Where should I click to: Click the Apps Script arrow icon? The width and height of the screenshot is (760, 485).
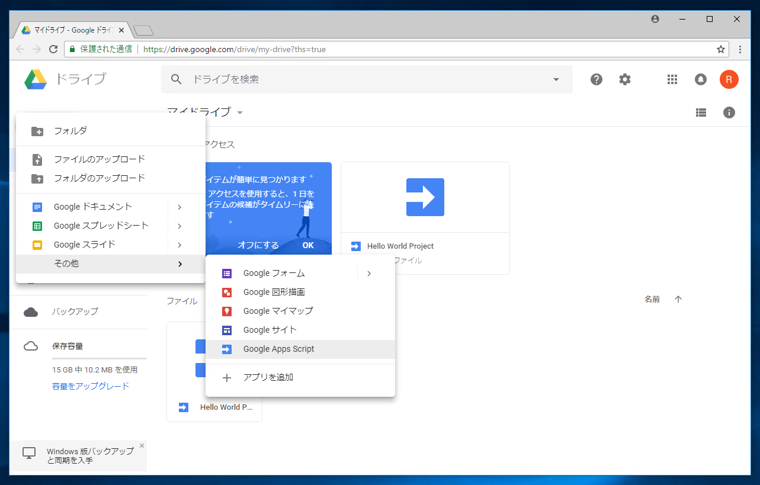click(x=227, y=349)
